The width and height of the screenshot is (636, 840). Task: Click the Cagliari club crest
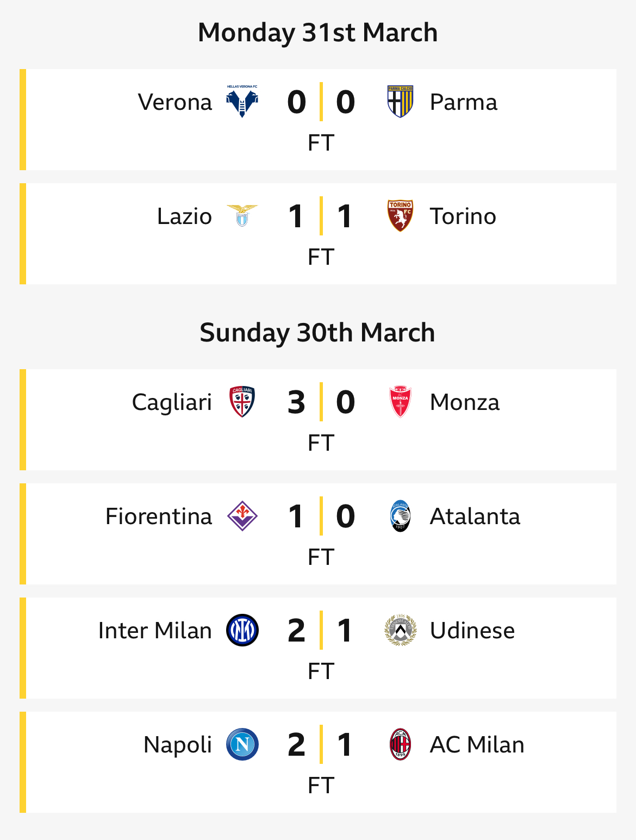(x=242, y=402)
